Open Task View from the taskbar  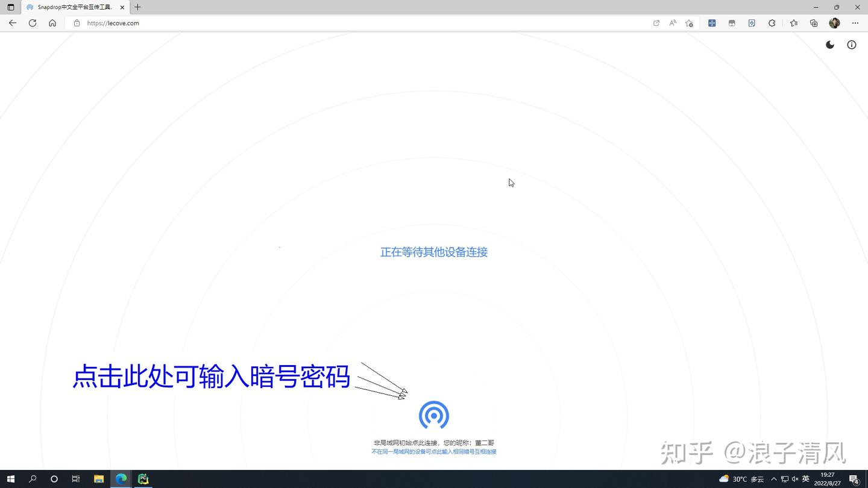(75, 478)
